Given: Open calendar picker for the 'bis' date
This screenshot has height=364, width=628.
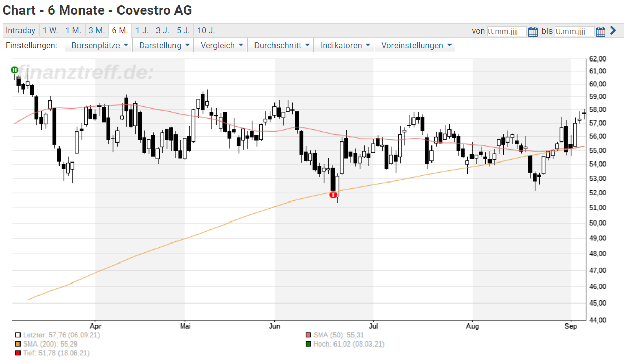Looking at the screenshot, I should click(601, 31).
